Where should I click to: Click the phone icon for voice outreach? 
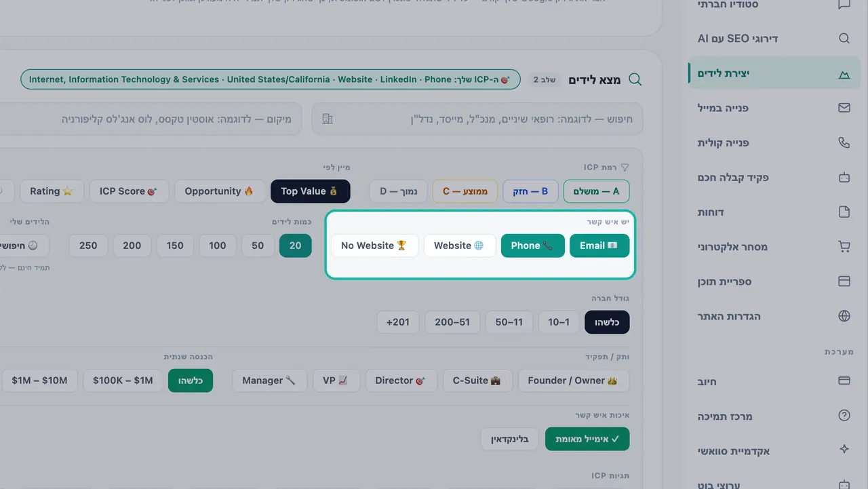click(844, 142)
